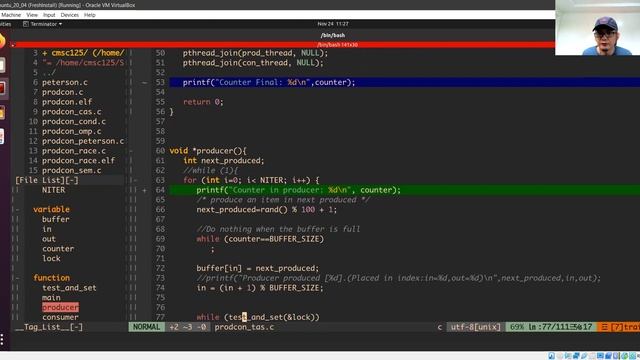Jump to the consumer function tag
This screenshot has height=360, width=640.
(x=60, y=317)
